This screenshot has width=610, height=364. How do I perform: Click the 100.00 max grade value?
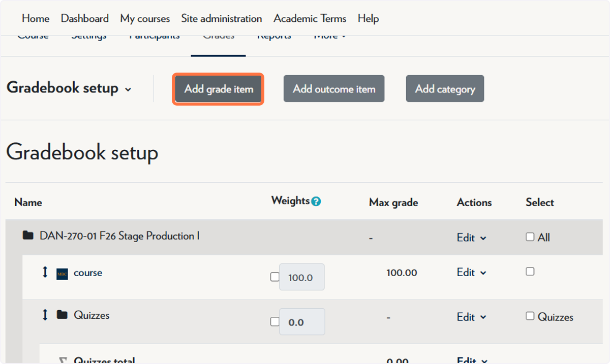click(402, 273)
